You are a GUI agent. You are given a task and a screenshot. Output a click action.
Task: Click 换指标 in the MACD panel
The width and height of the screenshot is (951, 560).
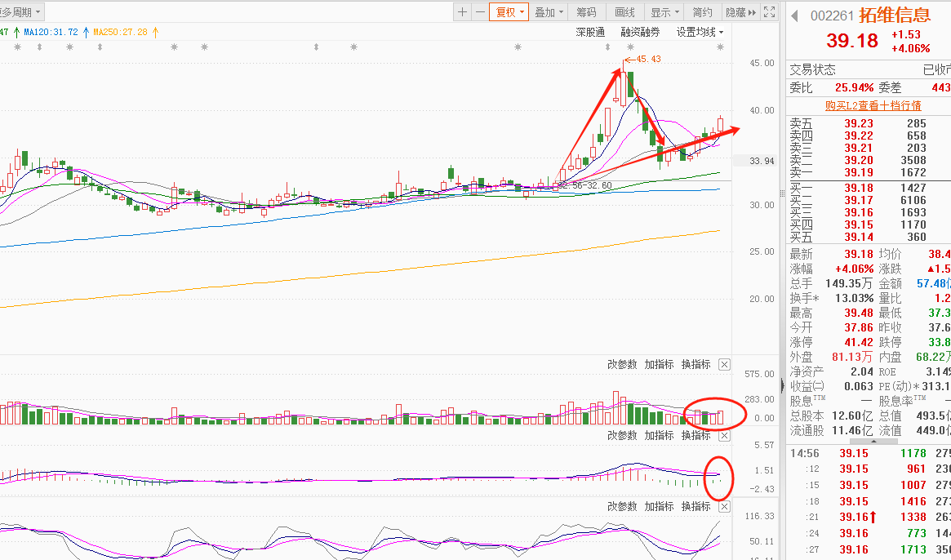coord(695,436)
